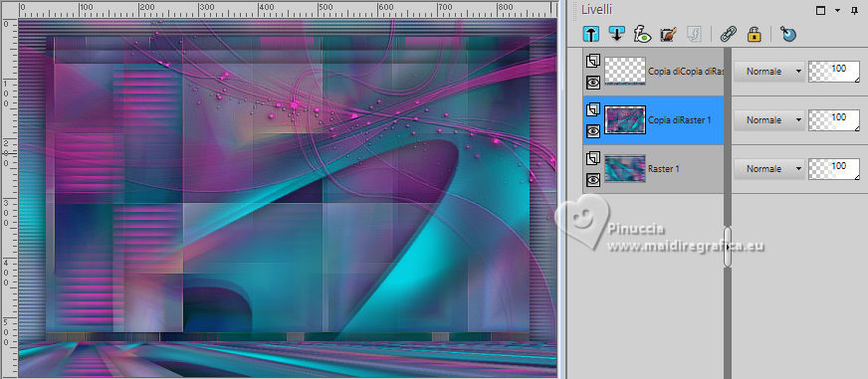Click the Livelli panel float window button
The width and height of the screenshot is (868, 379).
[x=821, y=11]
